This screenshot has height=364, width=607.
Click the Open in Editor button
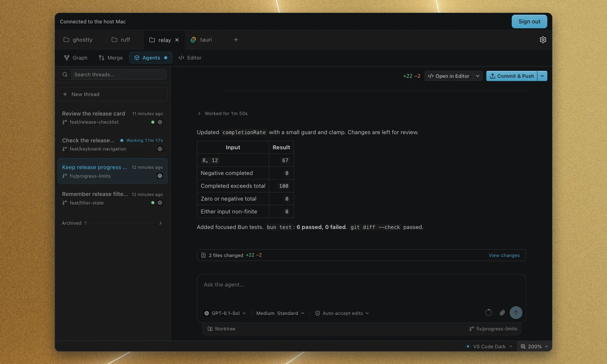449,76
